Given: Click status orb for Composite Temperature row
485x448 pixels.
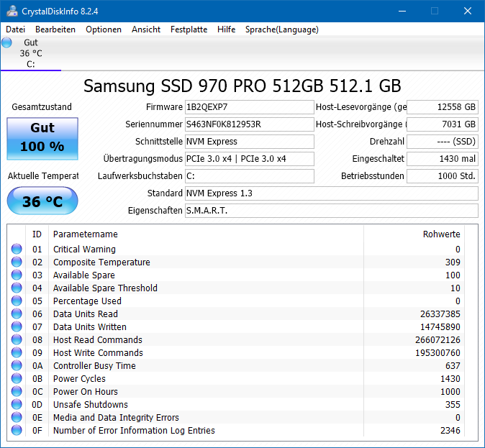Looking at the screenshot, I should click(17, 262).
